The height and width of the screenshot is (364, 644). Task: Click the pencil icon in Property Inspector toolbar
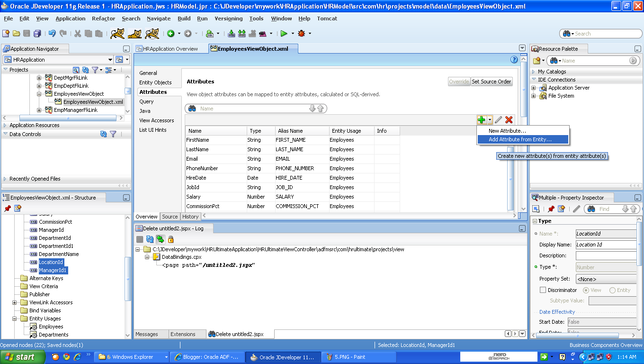point(576,209)
